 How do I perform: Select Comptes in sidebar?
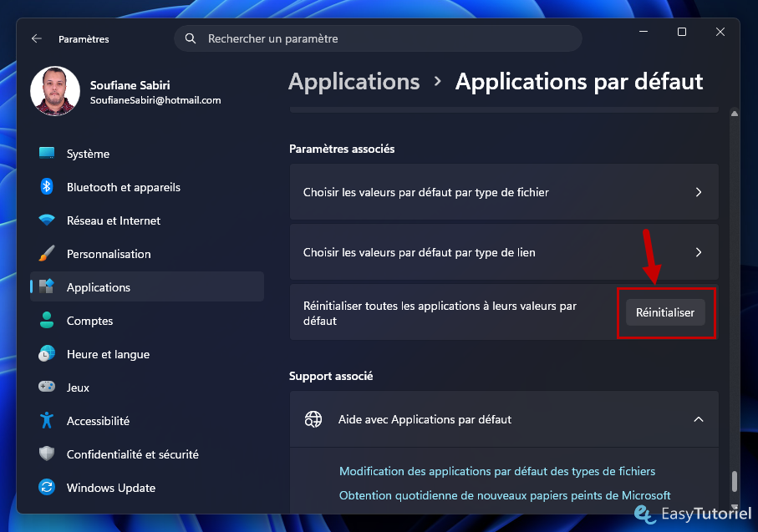pyautogui.click(x=147, y=321)
